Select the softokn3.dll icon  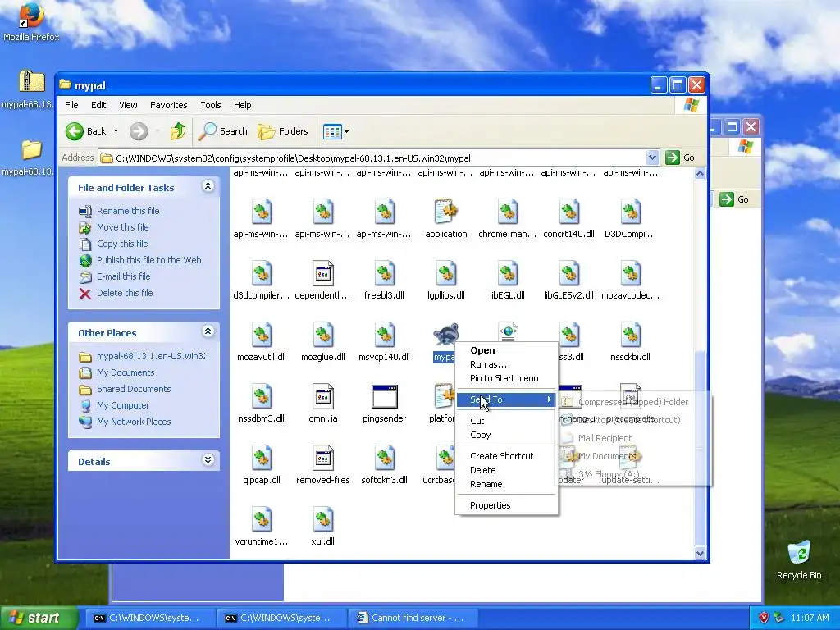(384, 458)
